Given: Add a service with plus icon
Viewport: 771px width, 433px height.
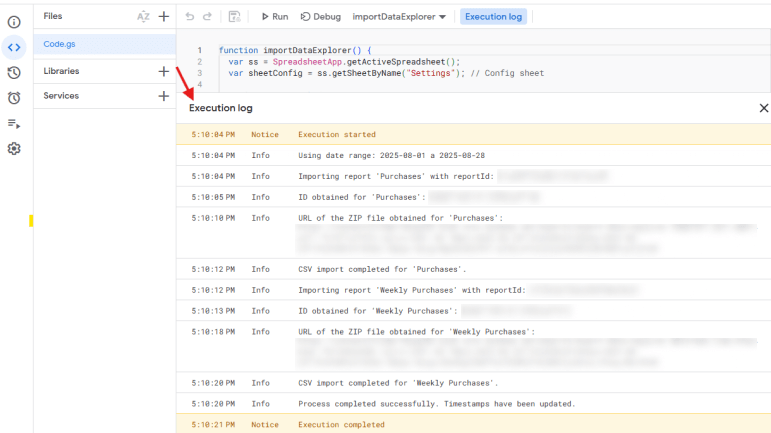Looking at the screenshot, I should tap(164, 96).
